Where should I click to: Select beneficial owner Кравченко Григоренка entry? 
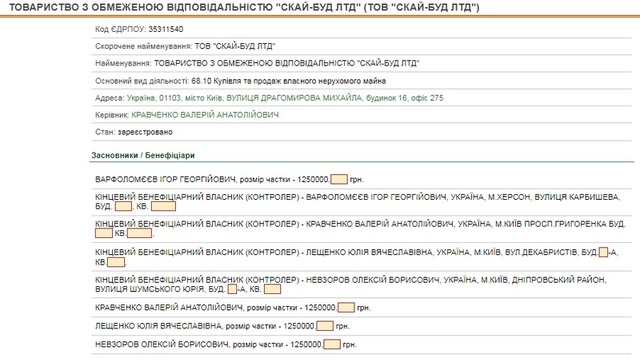click(x=361, y=229)
